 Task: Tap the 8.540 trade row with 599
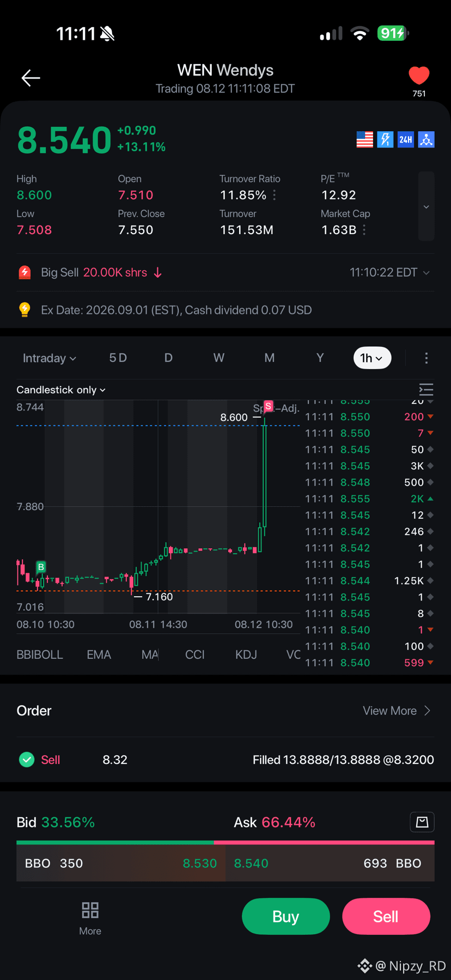tap(369, 663)
